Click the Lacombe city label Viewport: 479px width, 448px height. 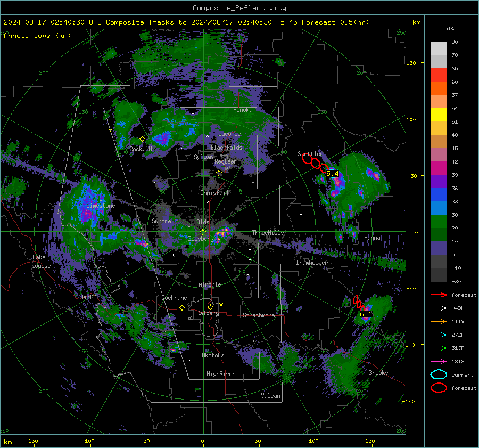(x=229, y=134)
